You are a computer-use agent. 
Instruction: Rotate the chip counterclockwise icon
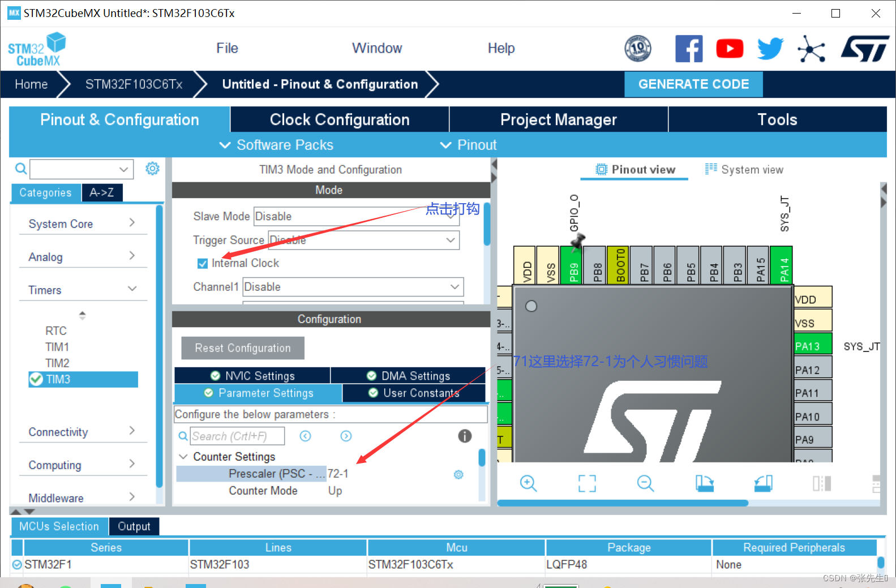coord(763,483)
